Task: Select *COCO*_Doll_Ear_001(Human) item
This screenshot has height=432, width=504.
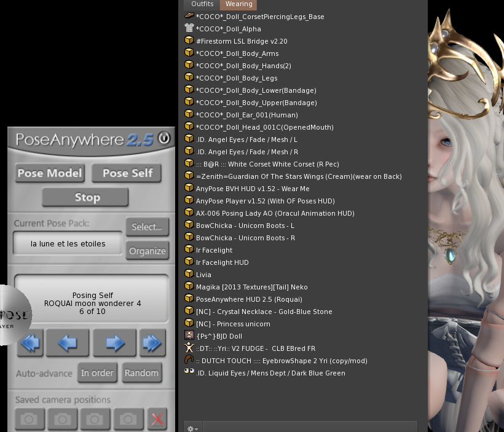Action: click(x=246, y=115)
